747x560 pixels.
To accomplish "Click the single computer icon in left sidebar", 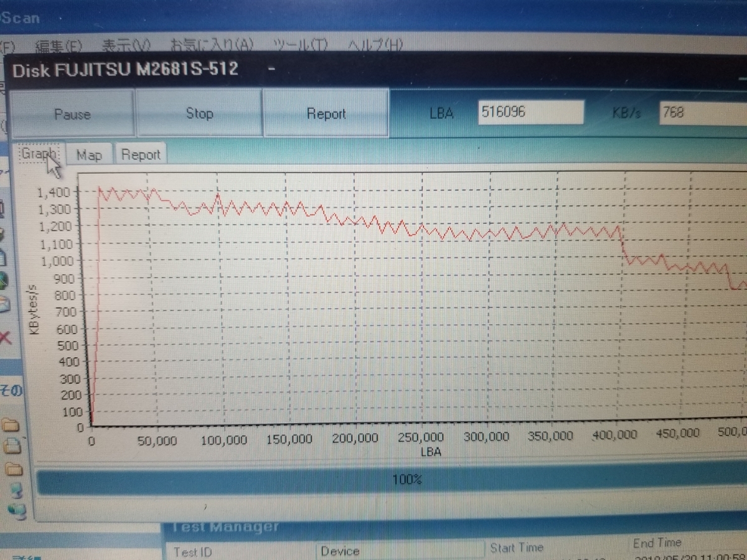I will point(16,490).
